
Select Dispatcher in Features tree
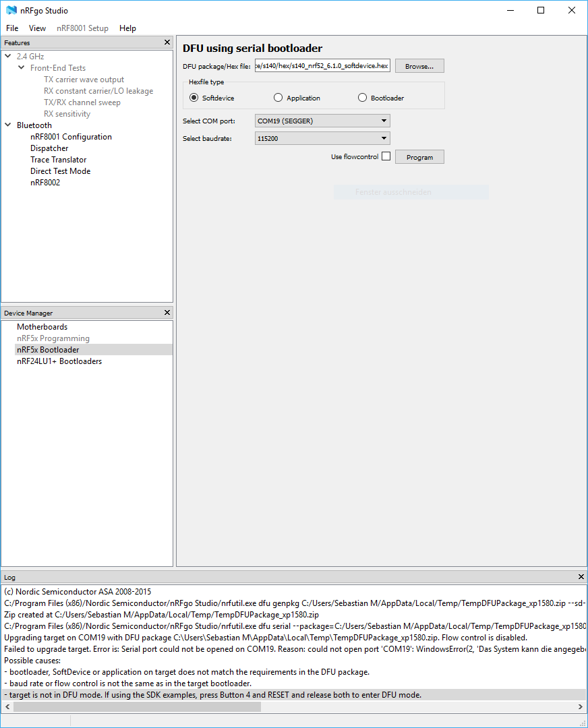click(x=49, y=148)
